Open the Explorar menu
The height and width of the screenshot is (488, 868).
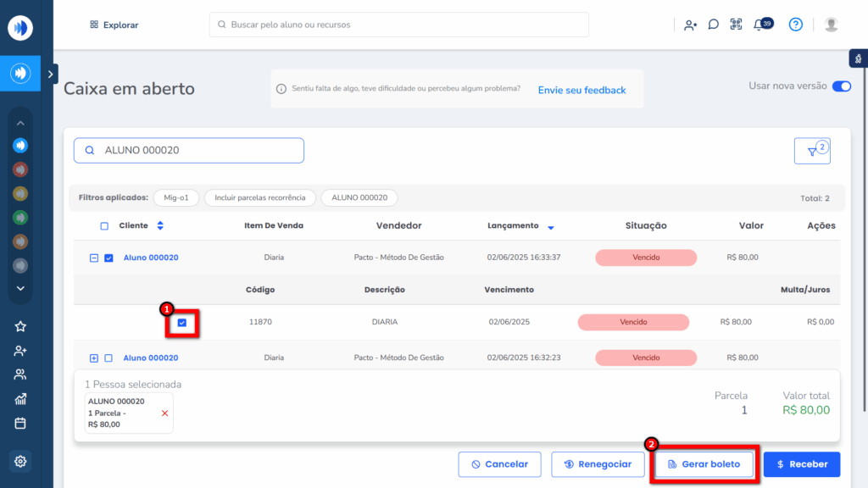(x=114, y=25)
